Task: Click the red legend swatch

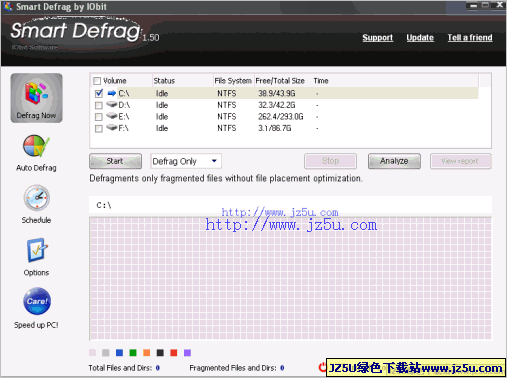Action: click(x=174, y=353)
